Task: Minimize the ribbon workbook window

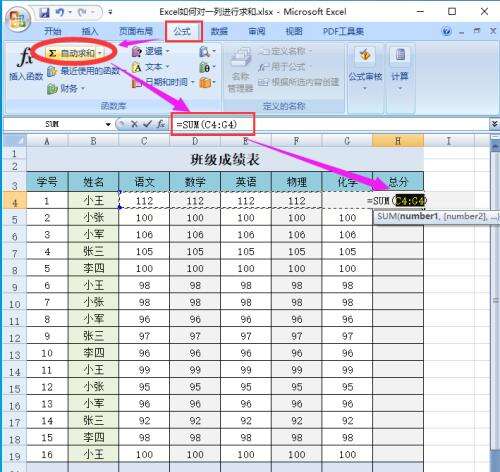Action: [462, 32]
